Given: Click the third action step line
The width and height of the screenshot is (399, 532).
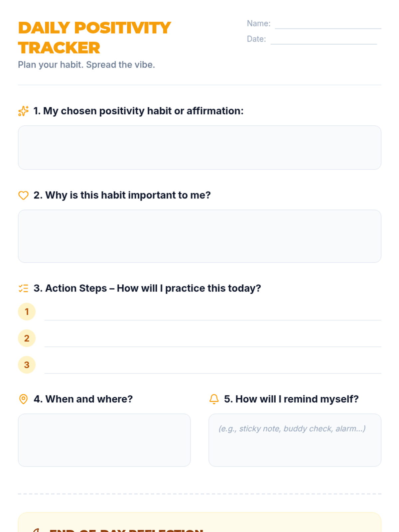Looking at the screenshot, I should [x=213, y=367].
